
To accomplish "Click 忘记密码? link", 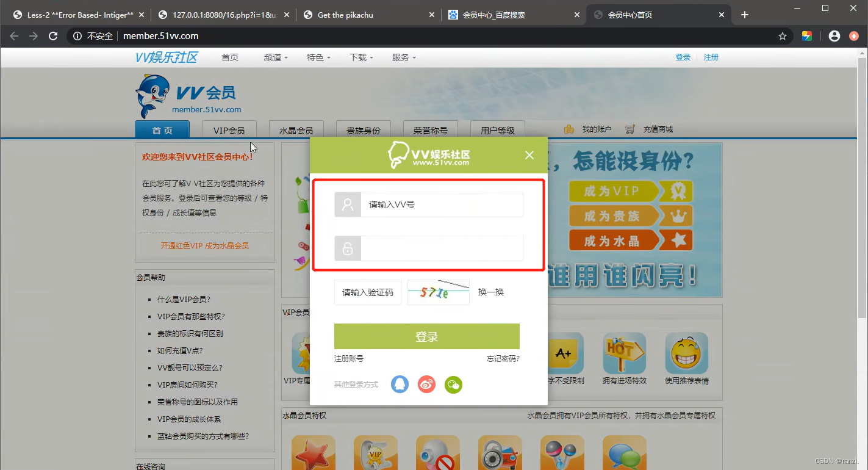I will coord(503,359).
